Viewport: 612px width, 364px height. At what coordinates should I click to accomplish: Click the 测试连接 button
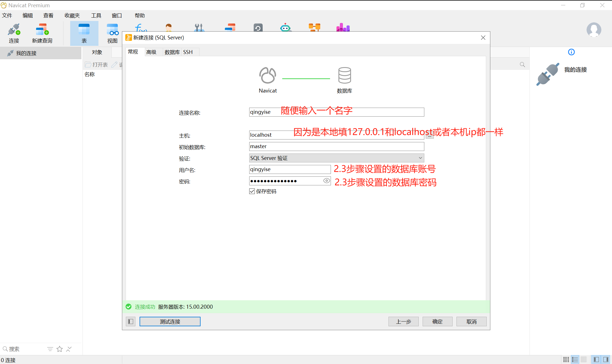[x=170, y=322]
